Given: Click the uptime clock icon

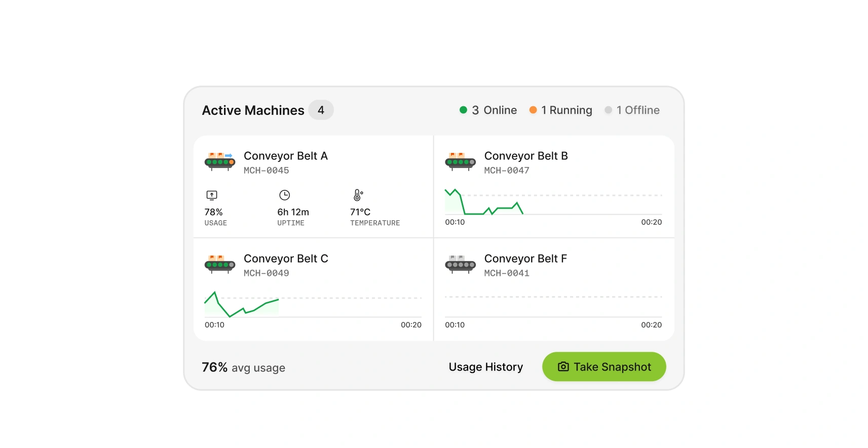Looking at the screenshot, I should [x=285, y=195].
